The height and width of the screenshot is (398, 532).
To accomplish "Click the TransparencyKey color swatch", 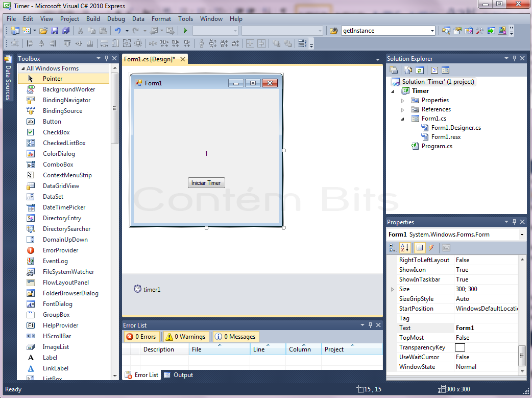I will pos(460,347).
